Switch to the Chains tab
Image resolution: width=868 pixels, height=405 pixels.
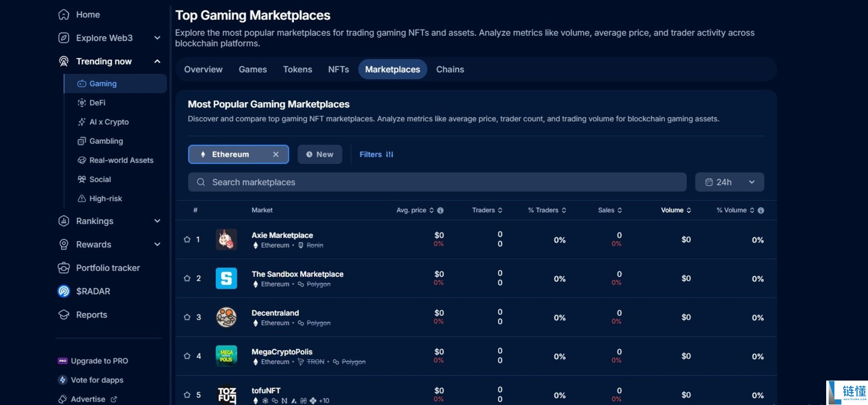450,69
